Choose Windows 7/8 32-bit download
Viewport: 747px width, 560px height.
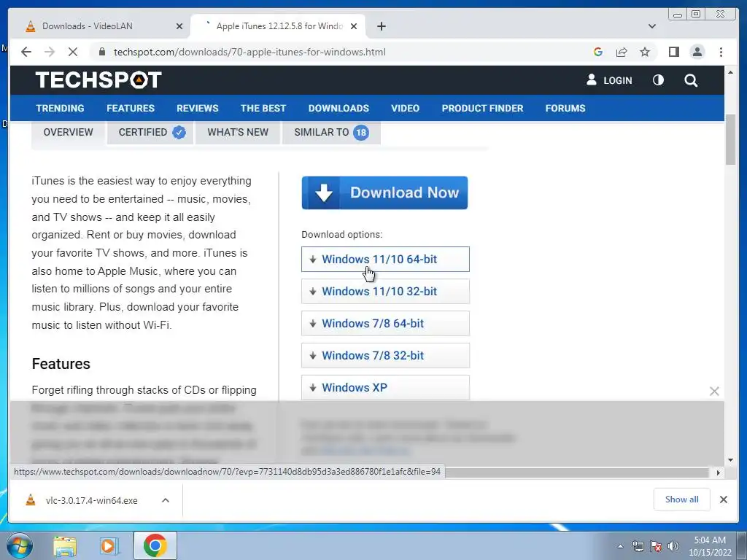(385, 355)
